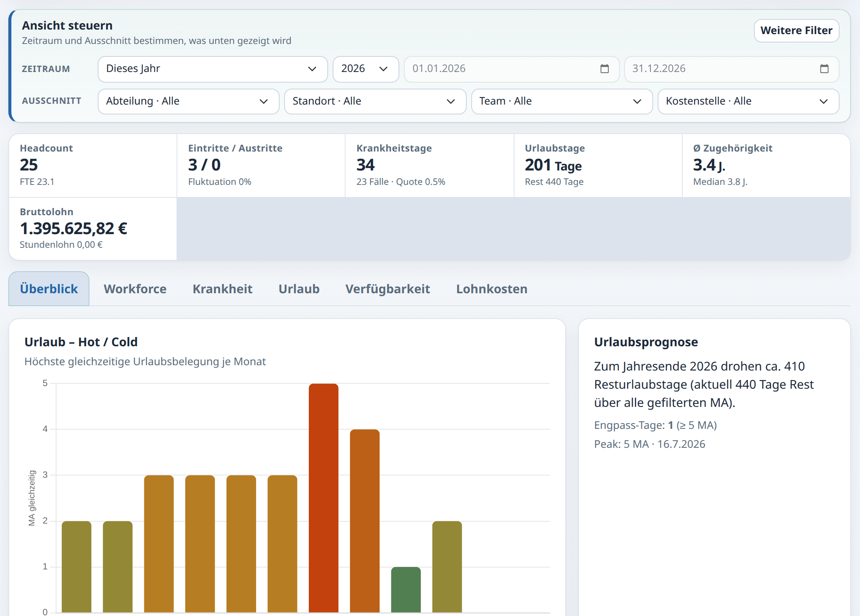Click 'Rest 440 Tage' text
The image size is (860, 616).
[x=554, y=181]
